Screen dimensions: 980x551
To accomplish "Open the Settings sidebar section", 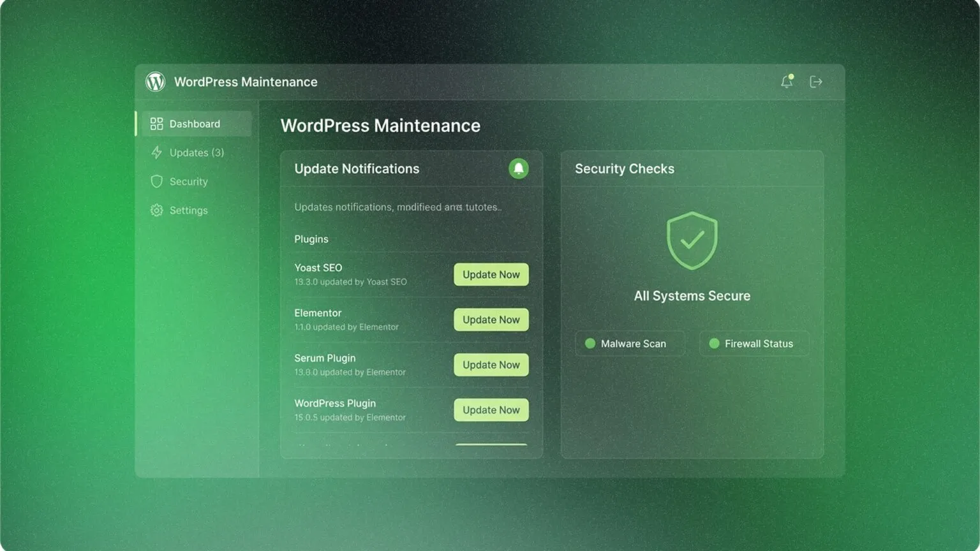I will [x=194, y=210].
